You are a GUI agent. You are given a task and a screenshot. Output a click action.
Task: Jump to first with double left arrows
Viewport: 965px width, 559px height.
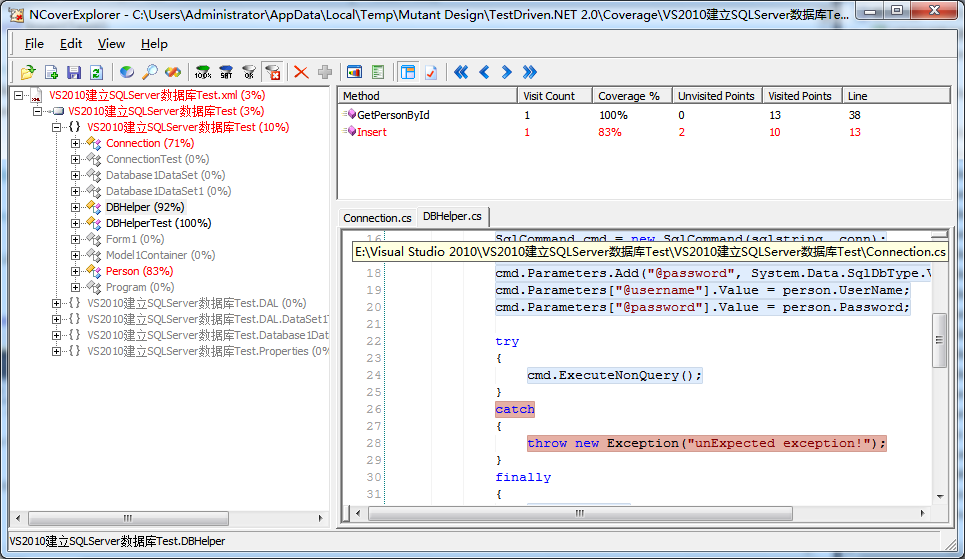coord(461,73)
